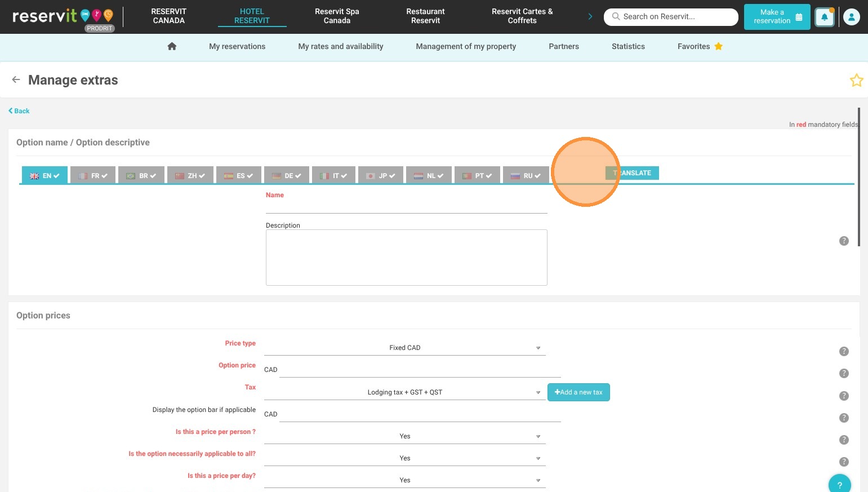Switch to the BR language tab

(141, 175)
